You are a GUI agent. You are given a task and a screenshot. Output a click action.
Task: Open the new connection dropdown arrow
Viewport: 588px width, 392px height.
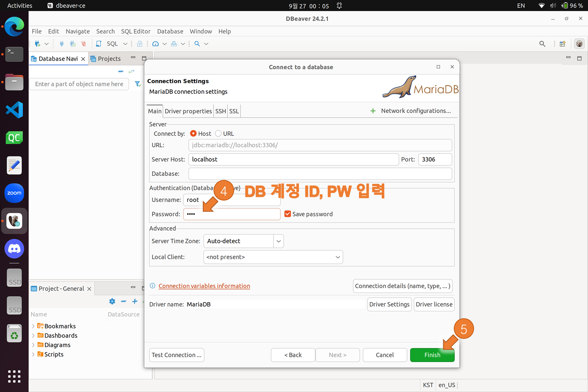(46, 44)
